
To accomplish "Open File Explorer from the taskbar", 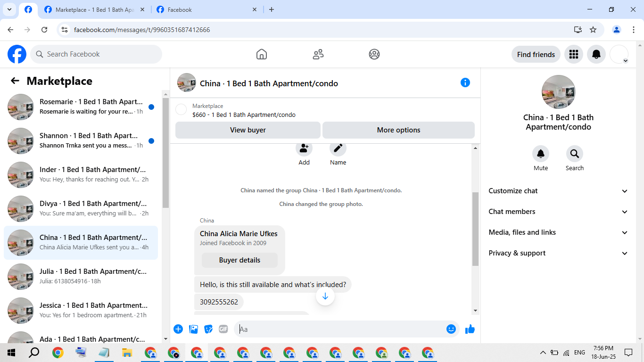I will point(127,353).
